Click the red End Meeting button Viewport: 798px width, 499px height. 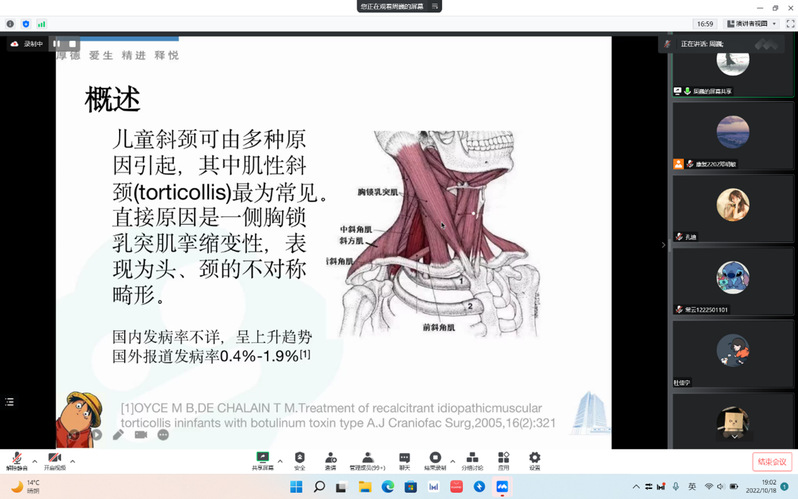click(x=772, y=461)
